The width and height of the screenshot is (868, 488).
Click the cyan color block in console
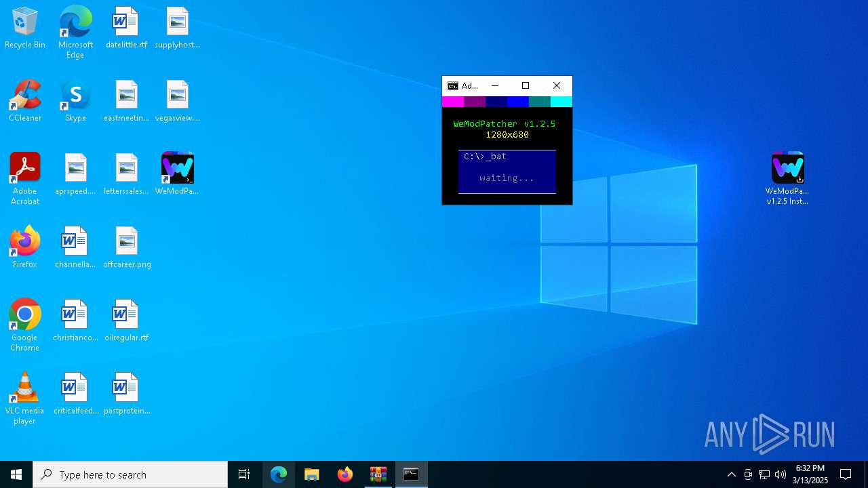click(561, 102)
